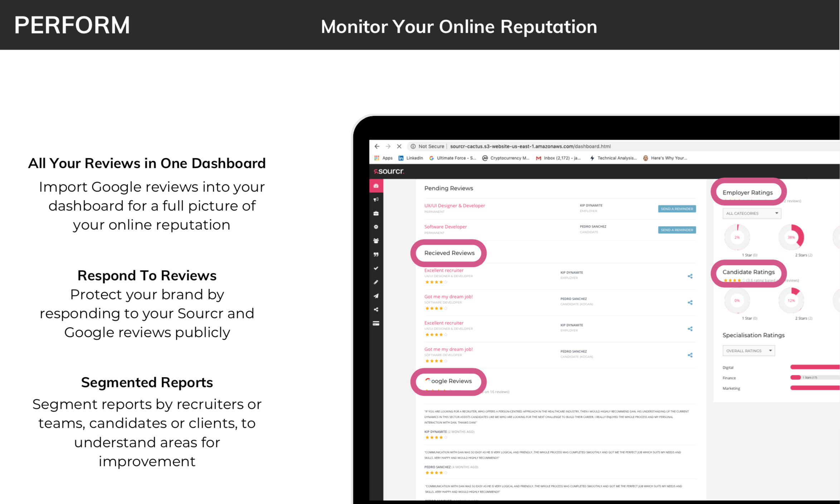The height and width of the screenshot is (504, 840).
Task: Expand the All Categories dropdown
Action: [x=752, y=213]
